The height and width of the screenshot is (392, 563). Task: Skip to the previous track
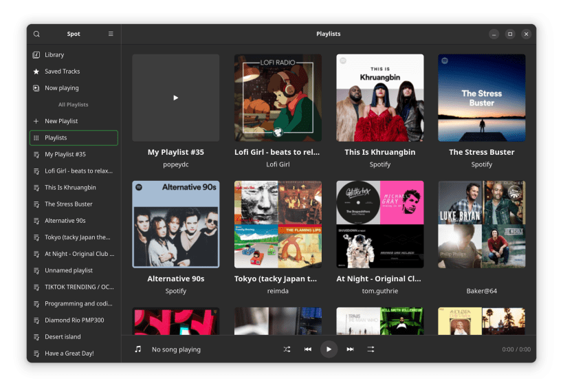coord(308,349)
